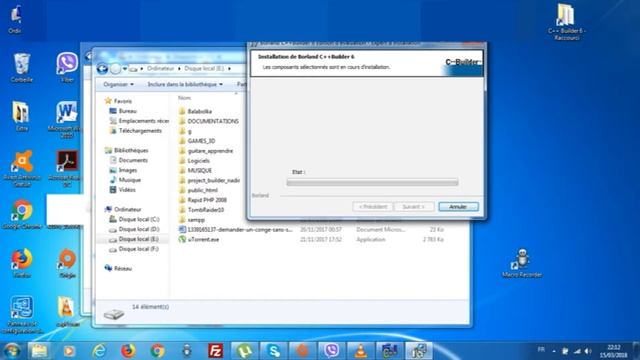Viewport: 640px width, 360px height.
Task: Launch Firefox from the taskbar
Action: click(x=128, y=351)
